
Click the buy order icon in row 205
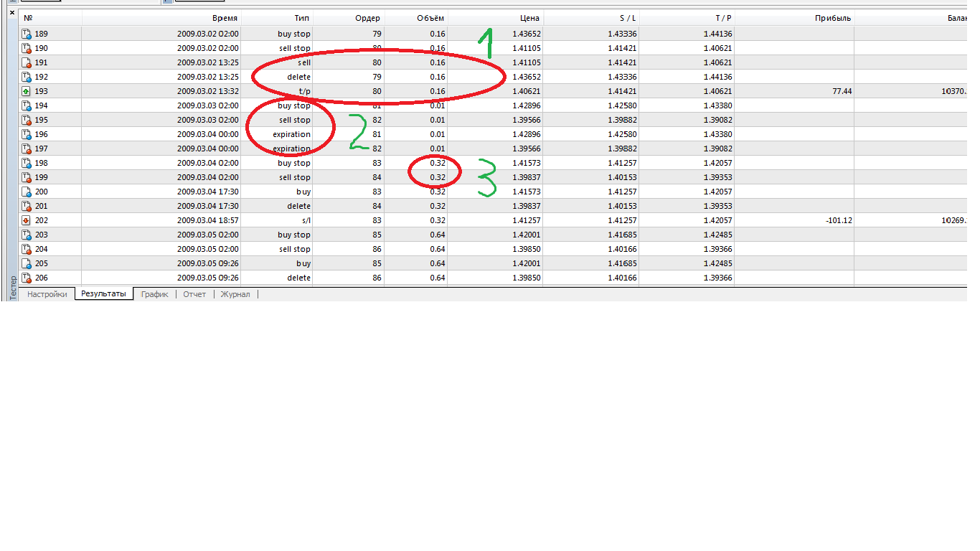point(27,263)
